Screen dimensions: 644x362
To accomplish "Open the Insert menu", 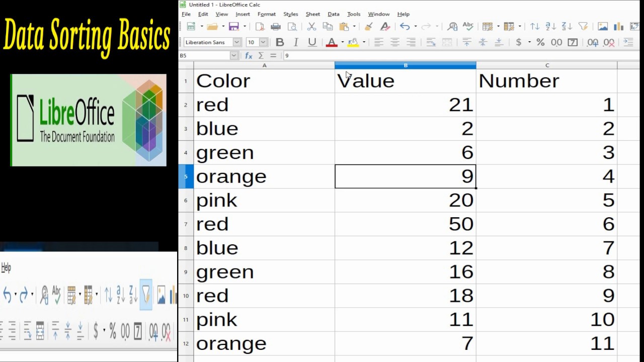I will point(243,14).
